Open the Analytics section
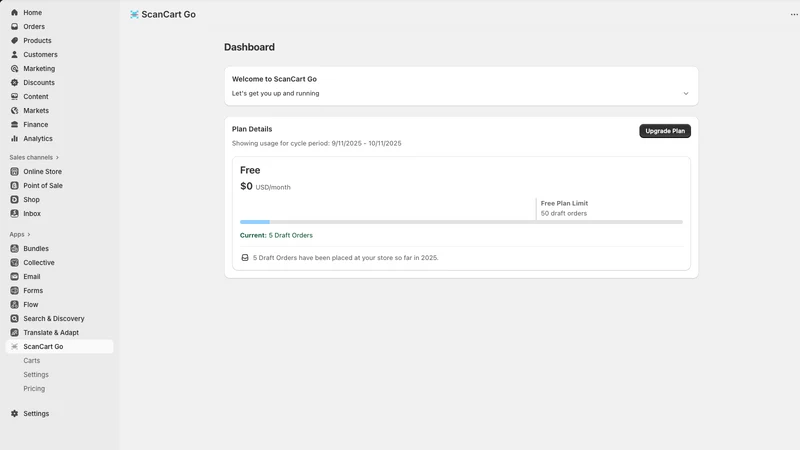 [x=38, y=139]
